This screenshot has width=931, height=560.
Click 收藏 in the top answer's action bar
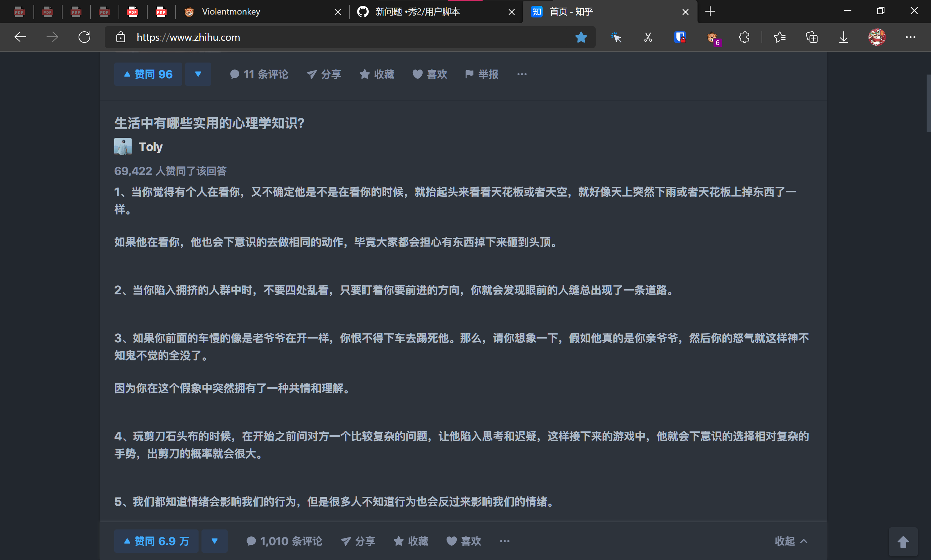[377, 74]
